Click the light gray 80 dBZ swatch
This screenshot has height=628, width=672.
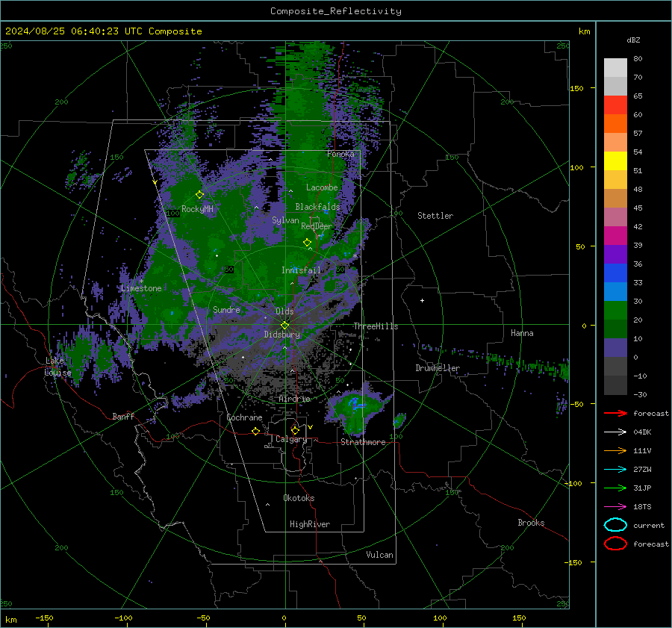point(615,68)
